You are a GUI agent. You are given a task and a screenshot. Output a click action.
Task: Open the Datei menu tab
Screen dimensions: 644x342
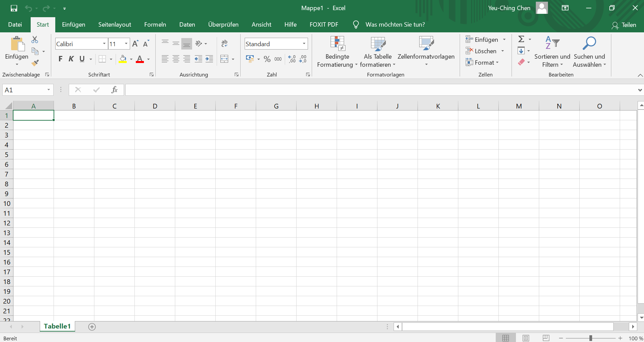click(15, 25)
